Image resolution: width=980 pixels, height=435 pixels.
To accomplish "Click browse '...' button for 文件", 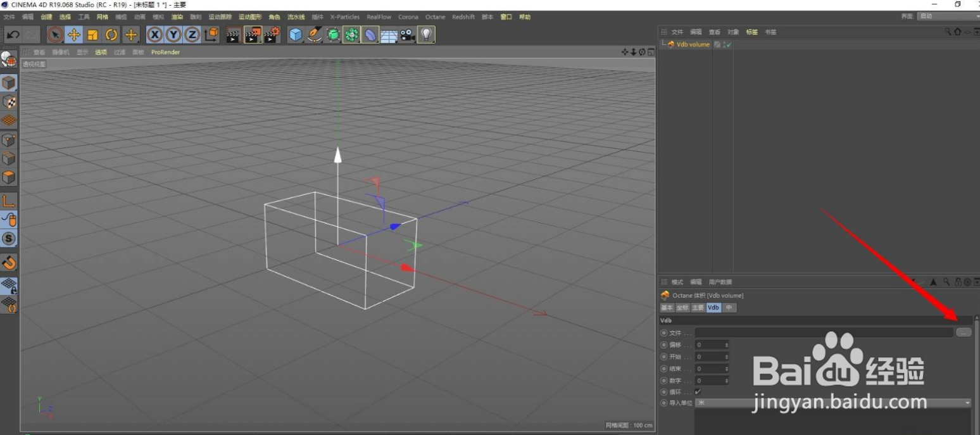I will click(964, 332).
